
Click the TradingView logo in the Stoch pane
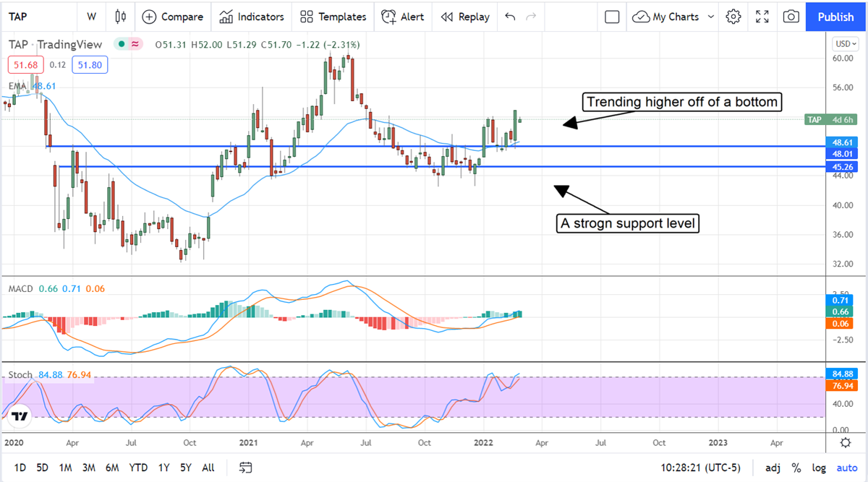[20, 416]
